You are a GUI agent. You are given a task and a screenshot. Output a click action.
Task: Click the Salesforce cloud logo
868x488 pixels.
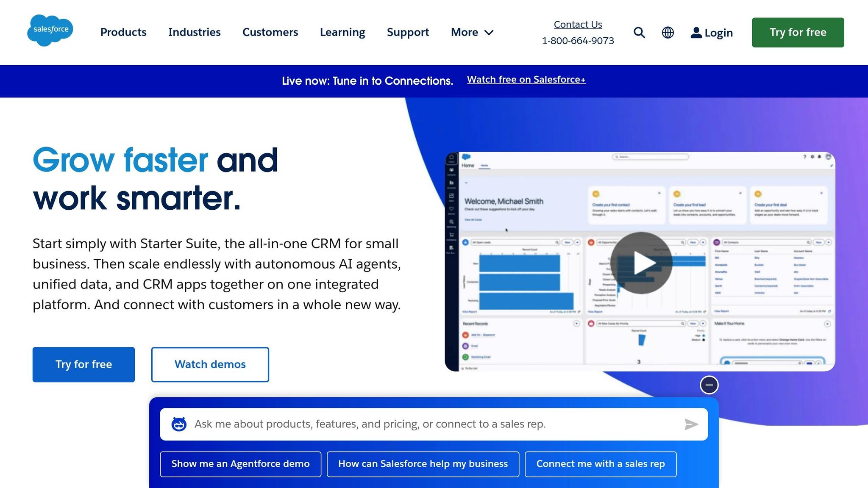click(x=50, y=30)
